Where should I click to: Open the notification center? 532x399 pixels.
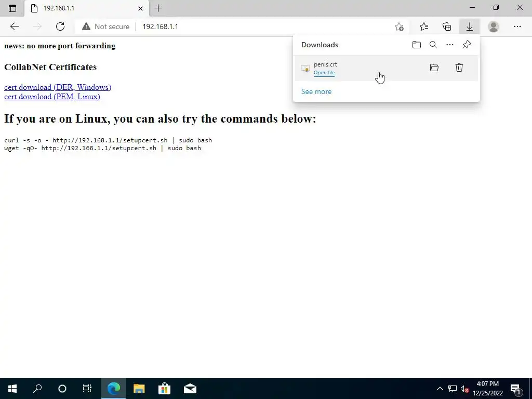click(x=516, y=389)
